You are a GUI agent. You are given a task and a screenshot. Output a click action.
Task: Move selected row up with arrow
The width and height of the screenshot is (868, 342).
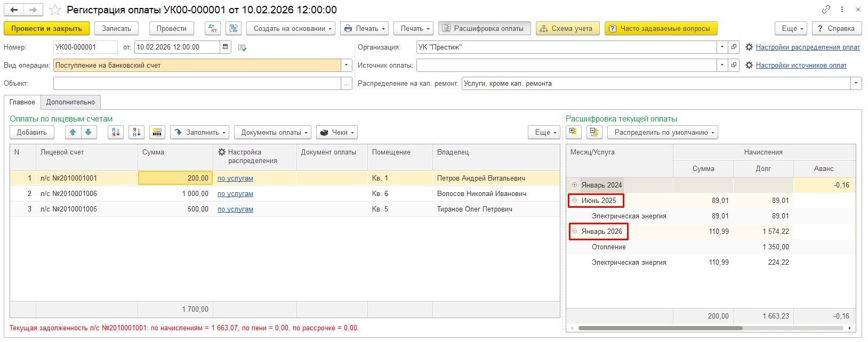click(73, 132)
